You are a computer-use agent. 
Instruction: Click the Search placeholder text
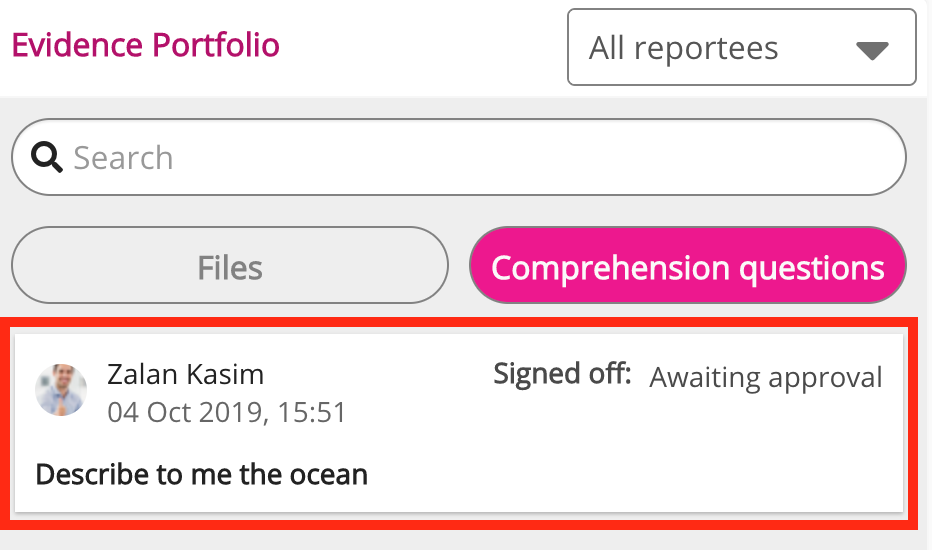click(123, 157)
